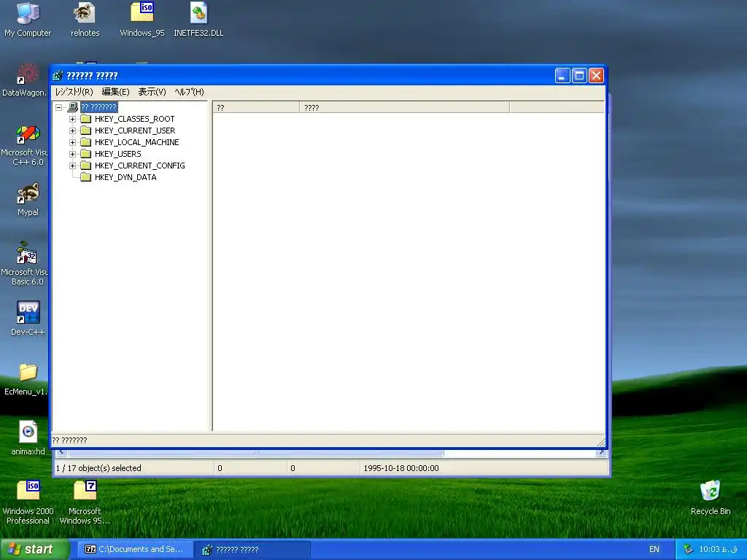Image resolution: width=747 pixels, height=560 pixels.
Task: Click registry editor title bar icon
Action: (x=58, y=76)
